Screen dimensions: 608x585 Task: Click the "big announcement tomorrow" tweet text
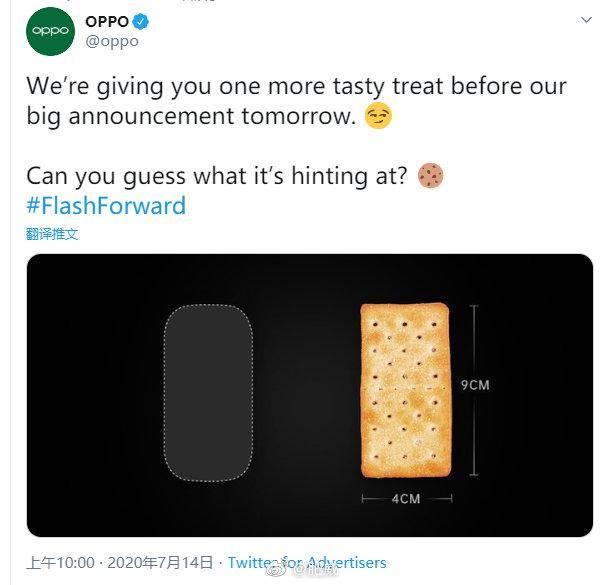(x=190, y=116)
